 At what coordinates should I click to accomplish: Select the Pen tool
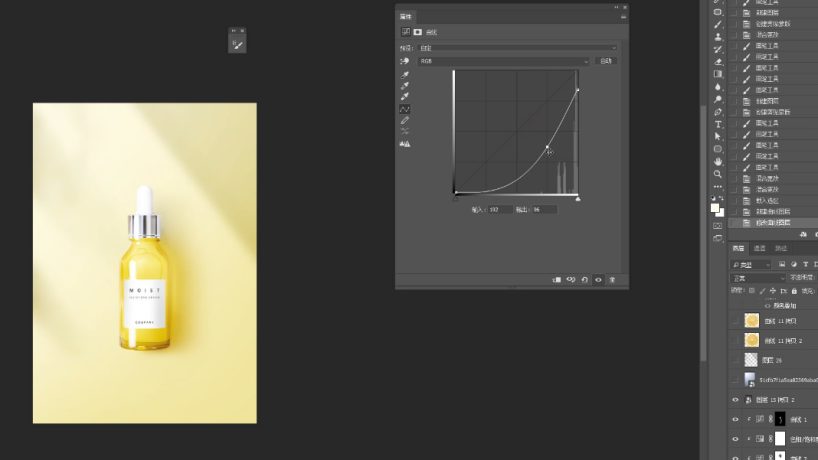718,112
